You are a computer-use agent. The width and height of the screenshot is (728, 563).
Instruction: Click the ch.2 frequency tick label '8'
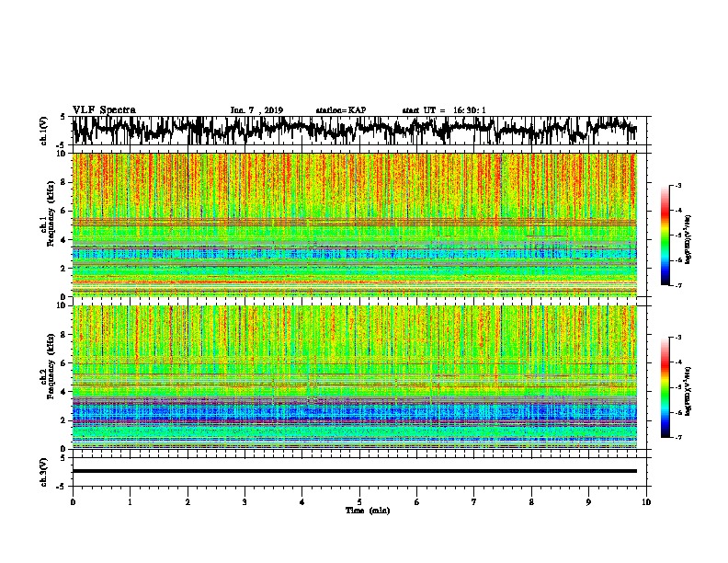64,335
